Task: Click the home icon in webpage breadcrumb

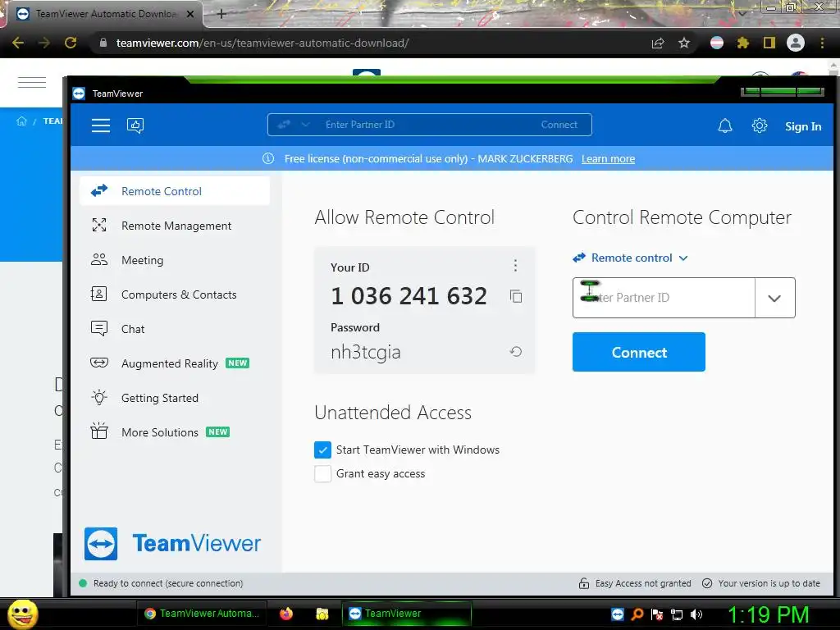Action: (x=21, y=121)
